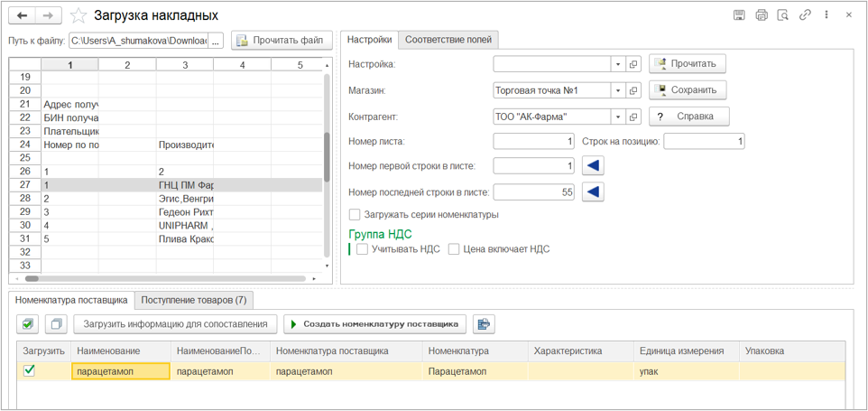The width and height of the screenshot is (868, 411).
Task: Select cell Адрес получ in row 21
Action: [70, 104]
